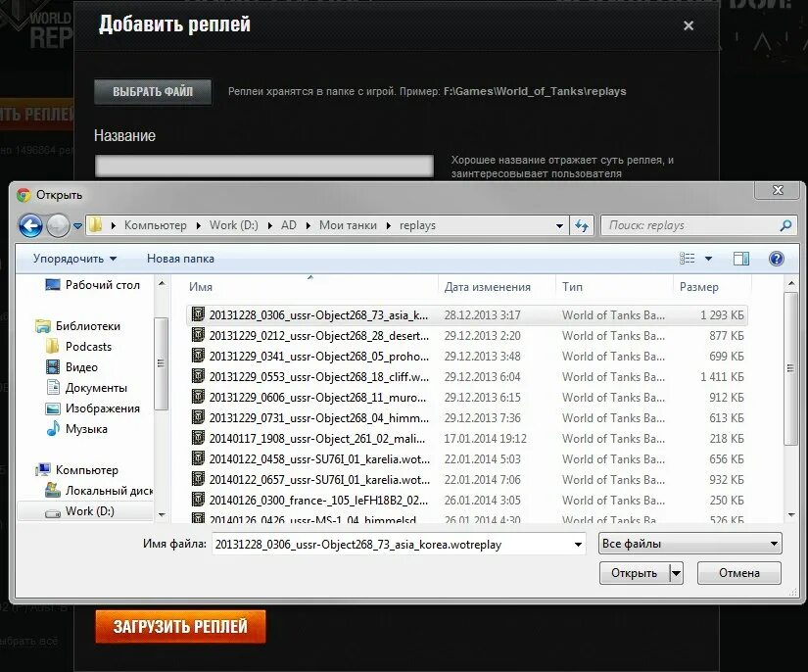Select Локальный диск in navigation pane
This screenshot has height=672, width=808.
click(99, 491)
